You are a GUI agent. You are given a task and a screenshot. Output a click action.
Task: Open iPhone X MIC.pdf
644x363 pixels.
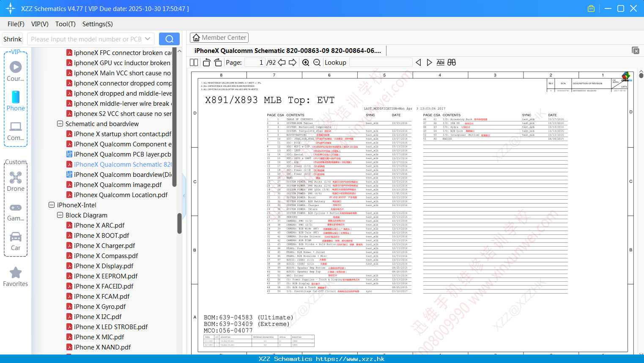[95, 337]
